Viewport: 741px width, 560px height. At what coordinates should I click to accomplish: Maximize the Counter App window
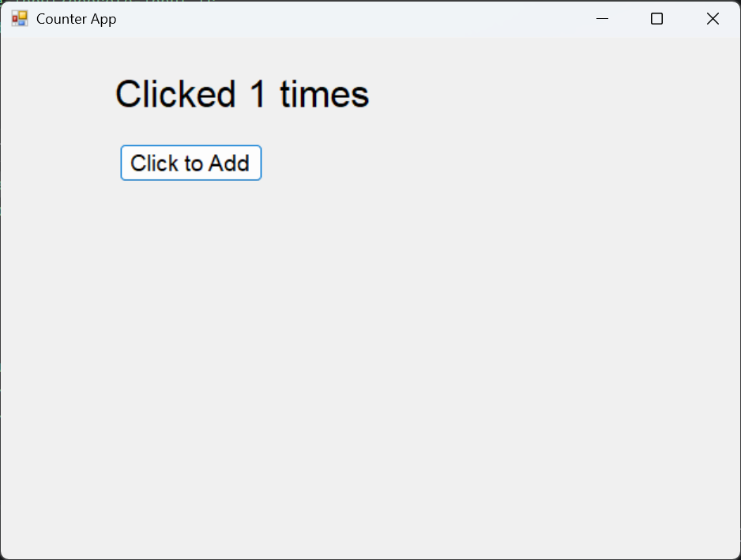click(x=656, y=18)
